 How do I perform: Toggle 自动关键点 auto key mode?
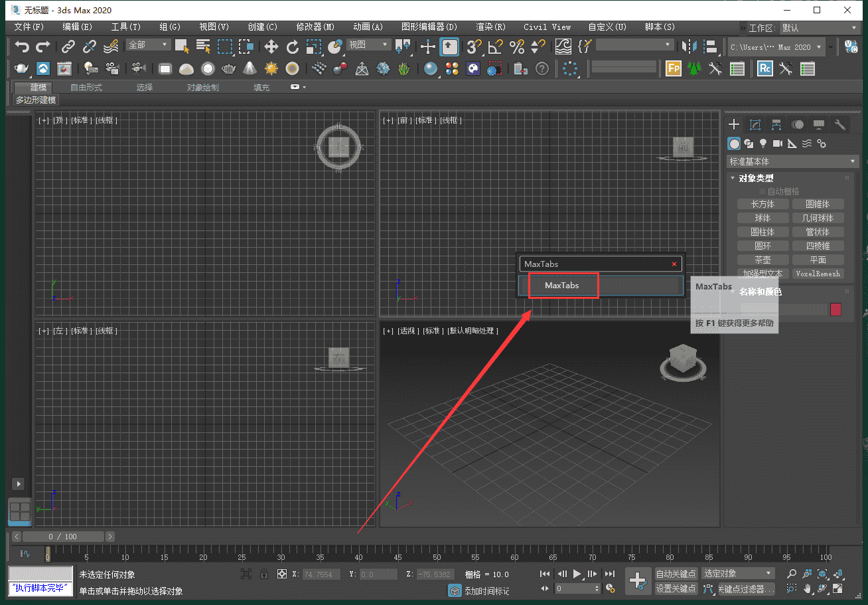click(676, 573)
